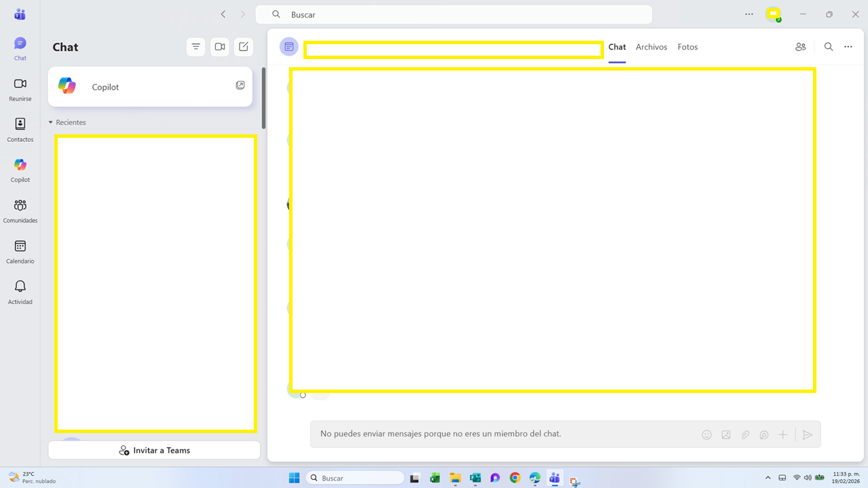Image resolution: width=868 pixels, height=488 pixels.
Task: Open the weather widget showing 23°C
Action: pyautogui.click(x=33, y=478)
